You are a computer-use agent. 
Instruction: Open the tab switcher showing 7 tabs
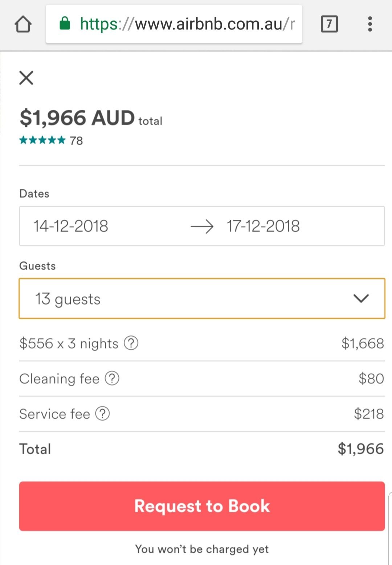tap(329, 24)
